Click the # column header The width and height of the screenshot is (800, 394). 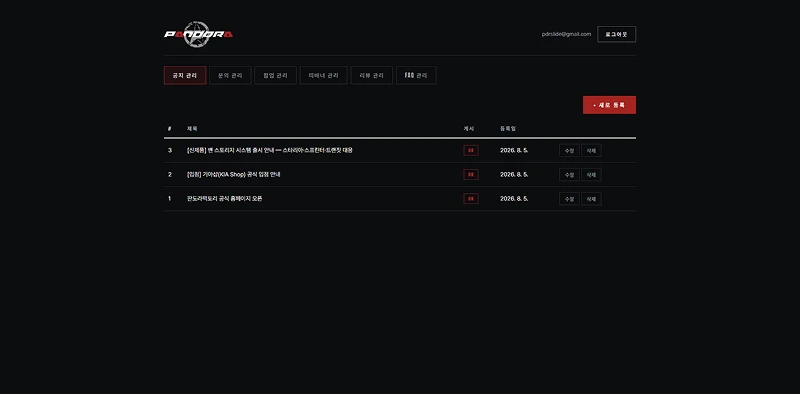pos(169,129)
